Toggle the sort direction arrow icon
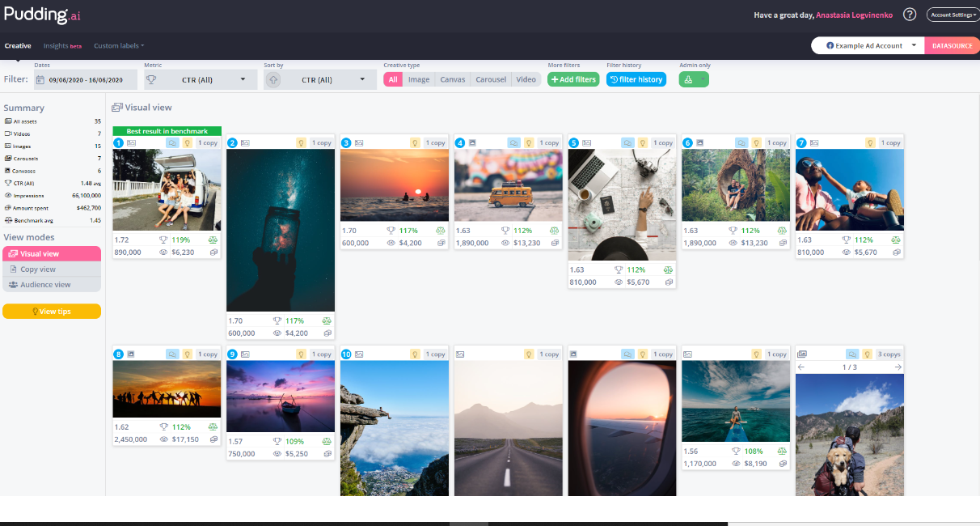The image size is (980, 526). point(273,79)
